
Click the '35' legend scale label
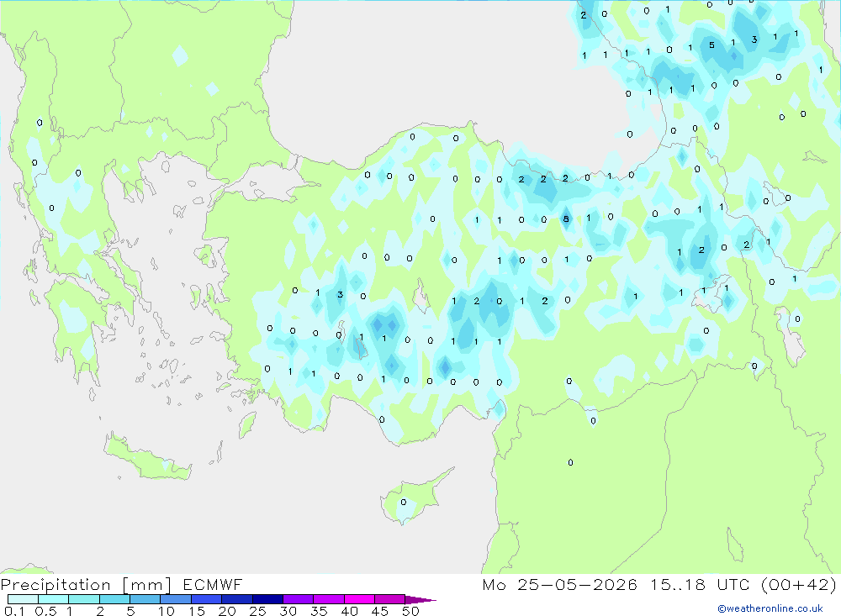[x=319, y=611]
